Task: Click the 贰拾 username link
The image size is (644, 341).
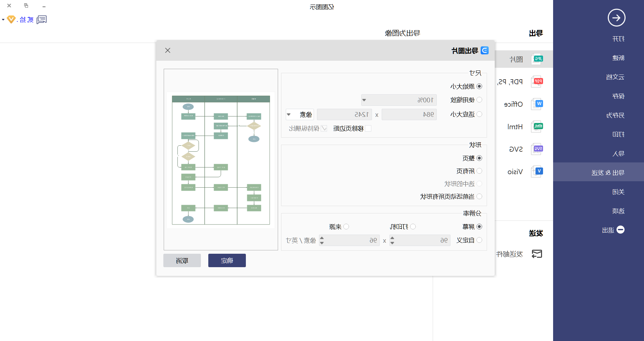Action: tap(26, 20)
